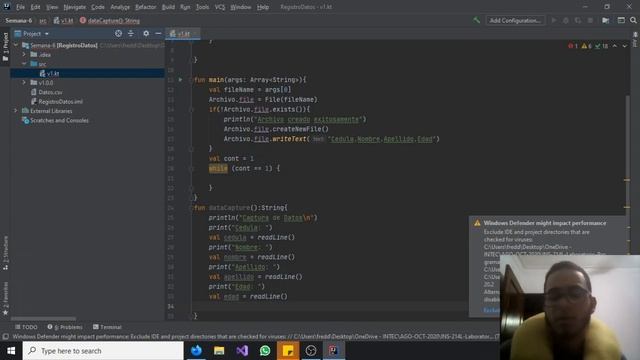The height and width of the screenshot is (360, 640).
Task: Expand the .idea folder
Action: click(24, 54)
